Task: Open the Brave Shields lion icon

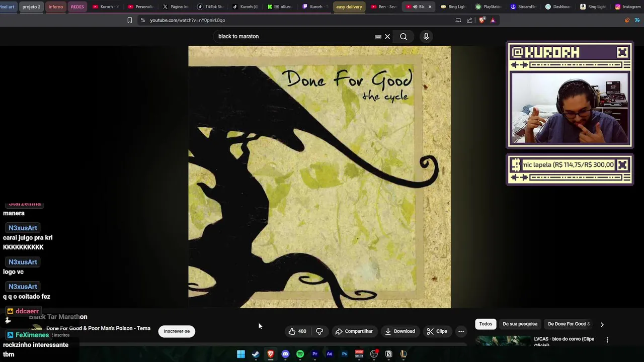Action: [482, 20]
